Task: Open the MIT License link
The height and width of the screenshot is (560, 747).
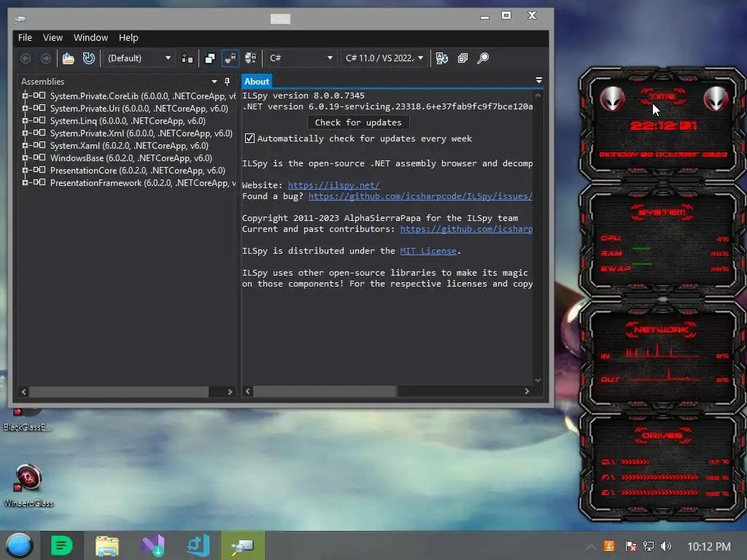Action: point(428,251)
